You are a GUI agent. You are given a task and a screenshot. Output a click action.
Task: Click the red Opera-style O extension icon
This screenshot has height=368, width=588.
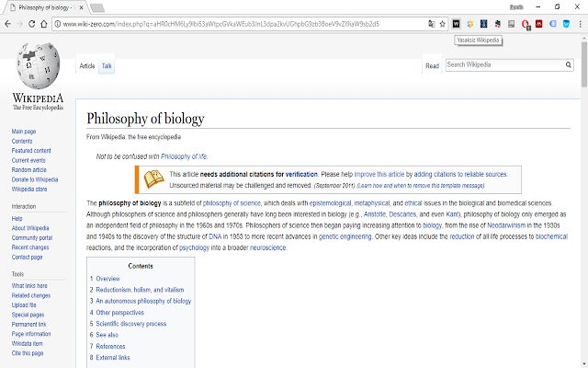[526, 25]
